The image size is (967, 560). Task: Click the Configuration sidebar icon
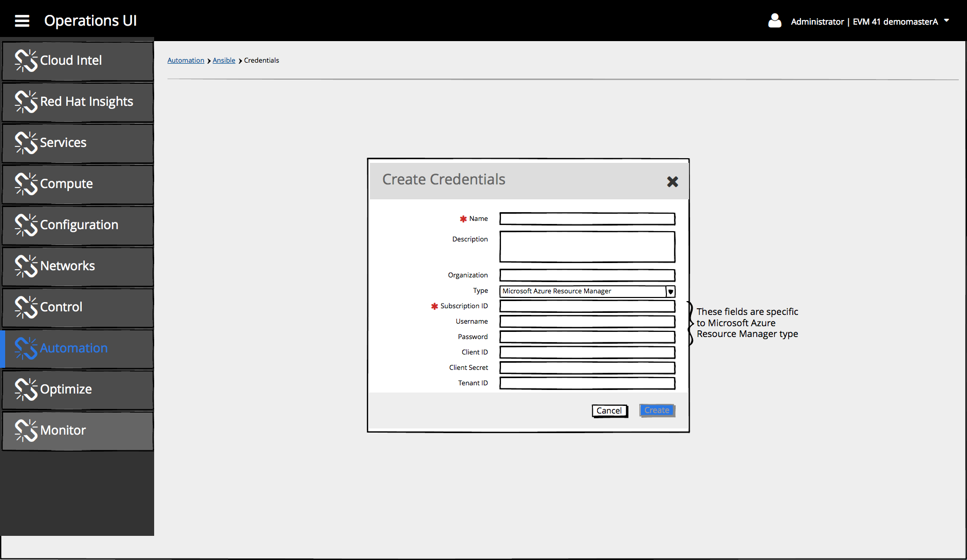26,225
